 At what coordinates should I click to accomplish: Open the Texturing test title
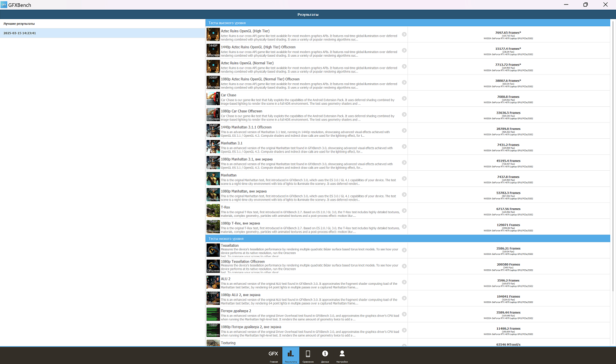coord(228,343)
